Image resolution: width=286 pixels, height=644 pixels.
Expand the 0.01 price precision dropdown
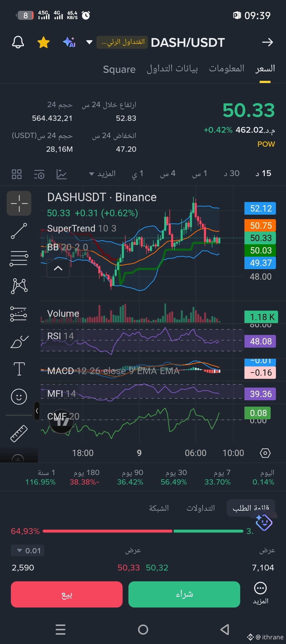pyautogui.click(x=28, y=551)
